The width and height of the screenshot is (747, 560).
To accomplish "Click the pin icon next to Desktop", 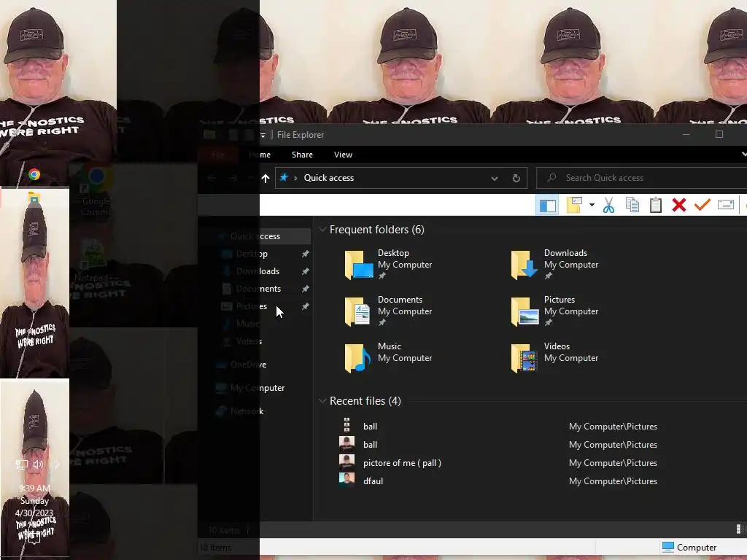I will coord(306,254).
